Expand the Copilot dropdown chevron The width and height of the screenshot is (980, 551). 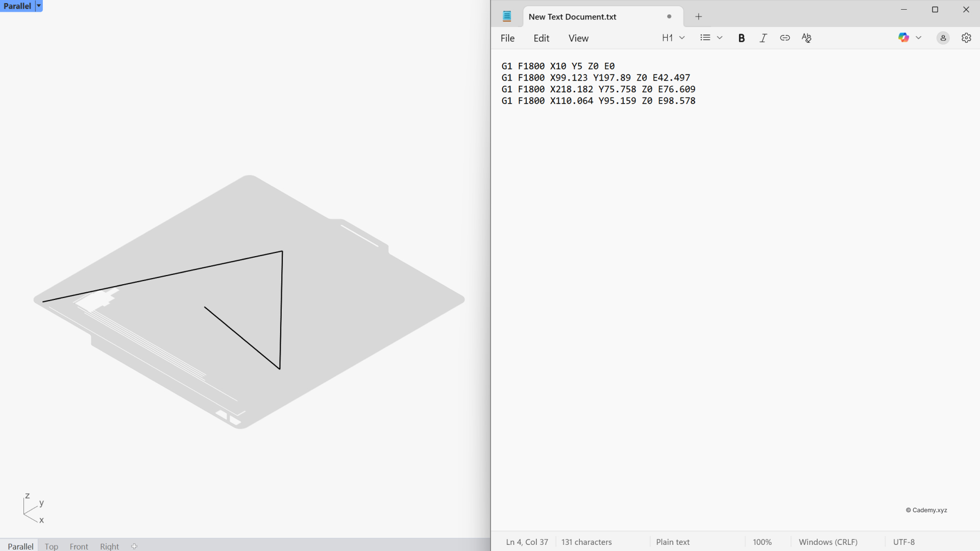coord(918,38)
